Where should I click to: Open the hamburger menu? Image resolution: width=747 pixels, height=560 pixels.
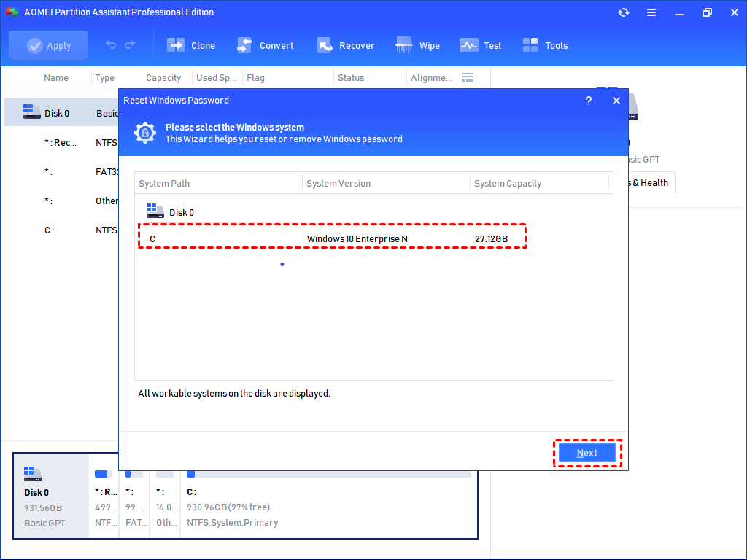[651, 12]
